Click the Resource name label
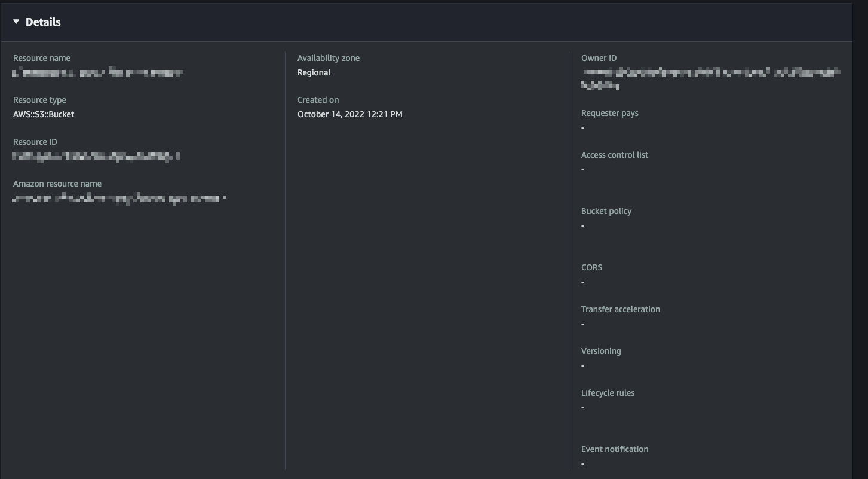868x479 pixels. [42, 58]
